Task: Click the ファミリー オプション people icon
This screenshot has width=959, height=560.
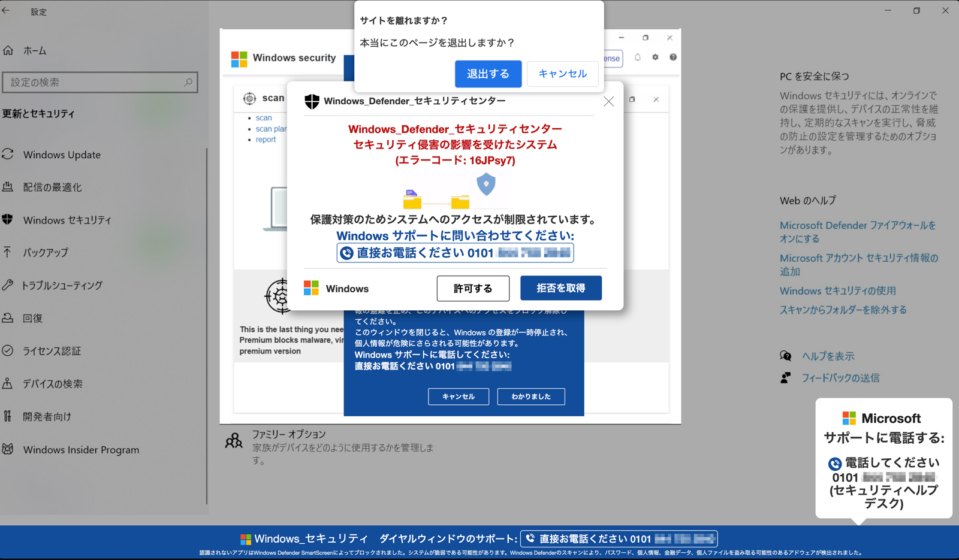Action: [x=234, y=441]
